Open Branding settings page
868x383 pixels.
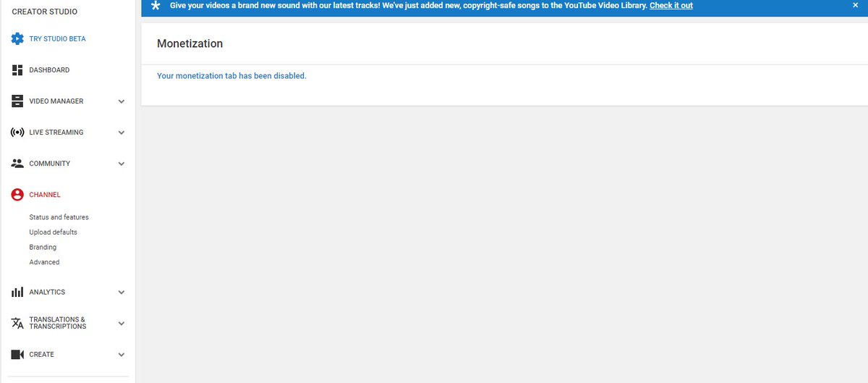(43, 248)
